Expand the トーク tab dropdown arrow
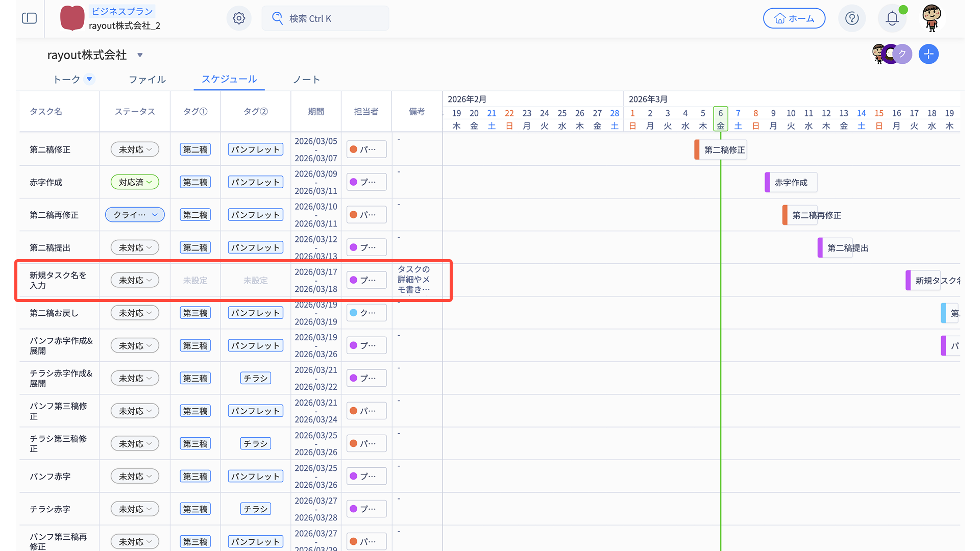The height and width of the screenshot is (551, 980). pyautogui.click(x=89, y=79)
